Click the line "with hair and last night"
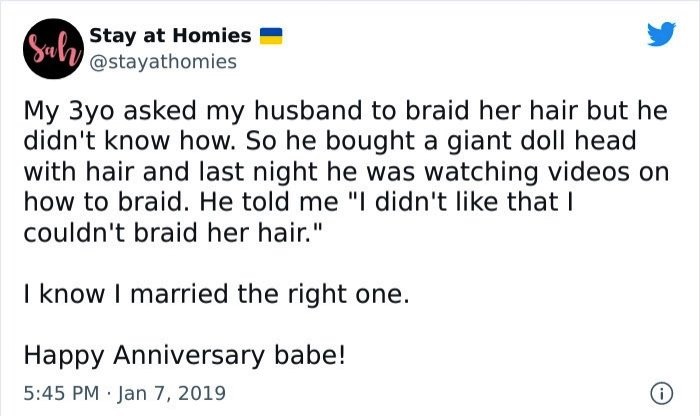The width and height of the screenshot is (700, 416). coord(346,172)
